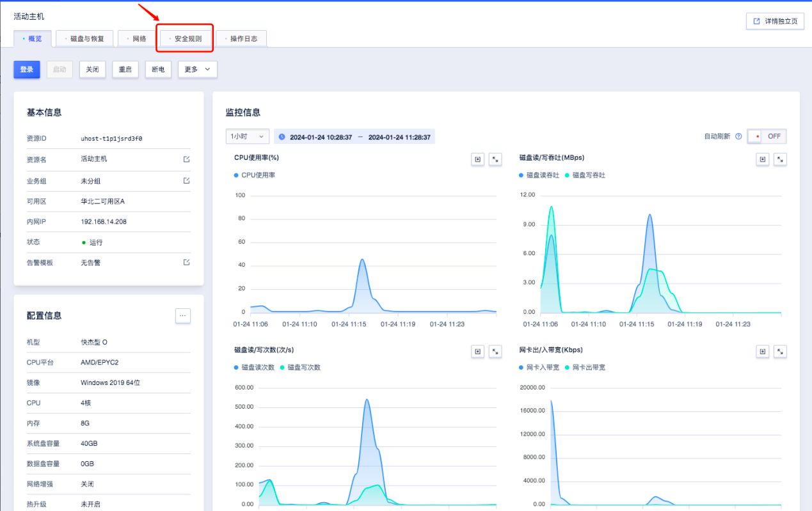The image size is (812, 511).
Task: Click the CPU使用率(%) chart title
Action: tap(257, 157)
